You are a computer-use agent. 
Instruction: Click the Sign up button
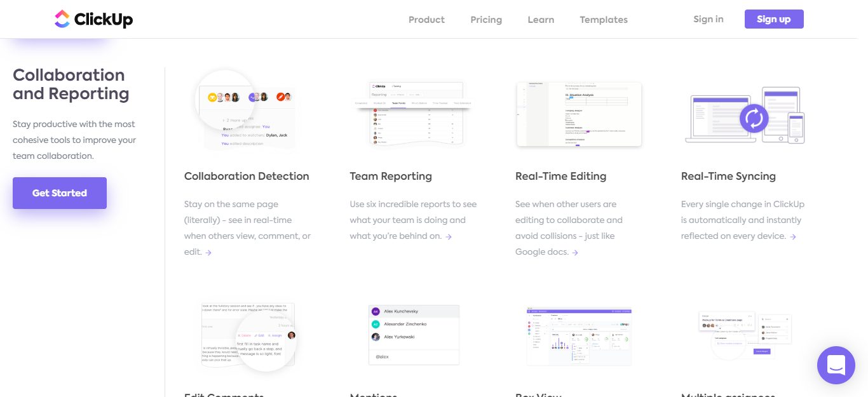click(774, 19)
